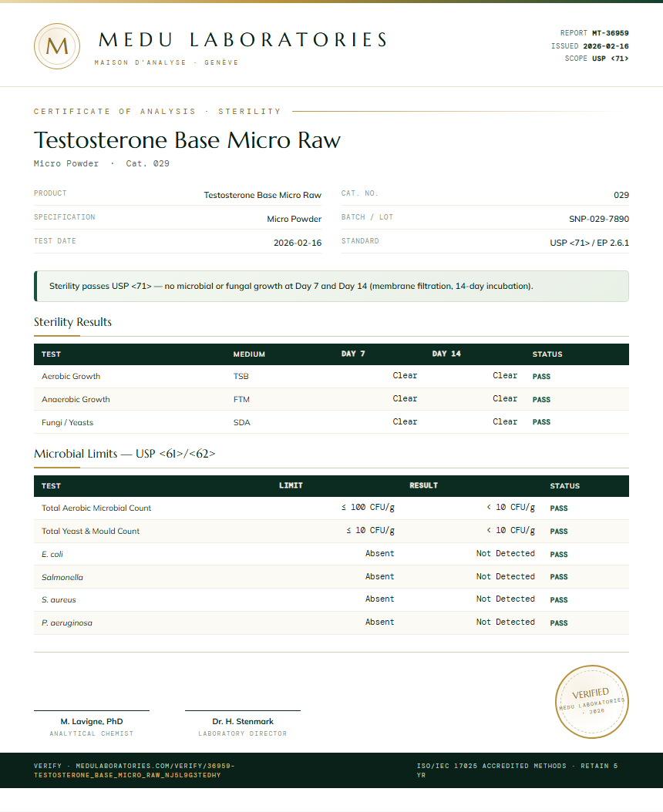Viewport: 663px width, 812px height.
Task: Click the DAY 14 column header
Action: 446,354
